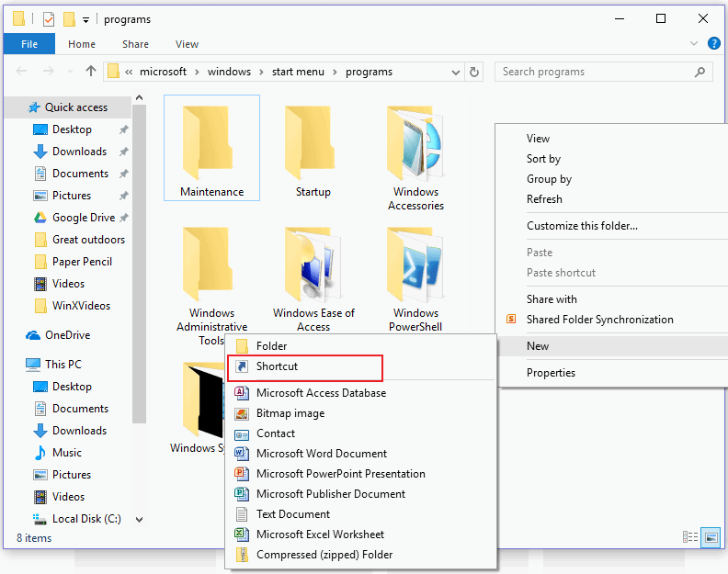
Task: Click Customize this folder... menu item
Action: coord(613,226)
